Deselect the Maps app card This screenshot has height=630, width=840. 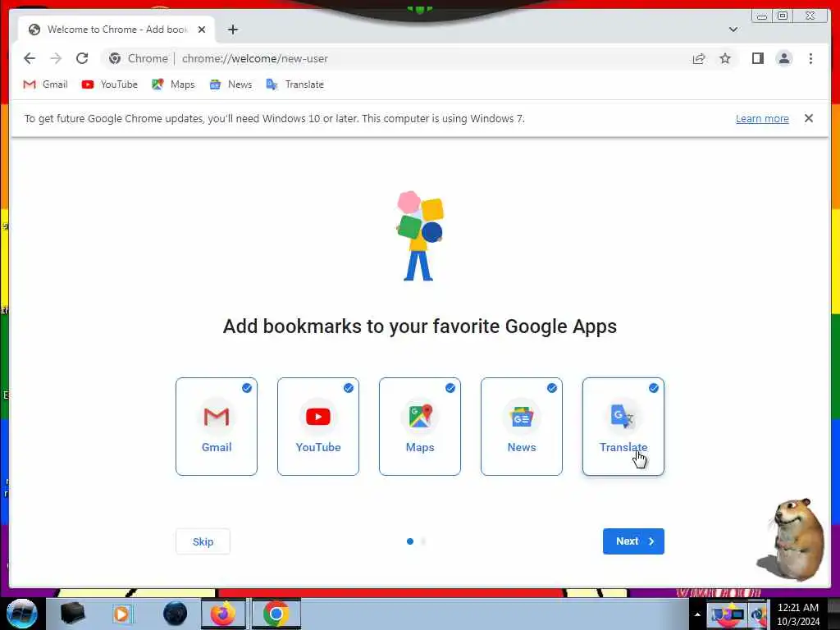pos(420,427)
